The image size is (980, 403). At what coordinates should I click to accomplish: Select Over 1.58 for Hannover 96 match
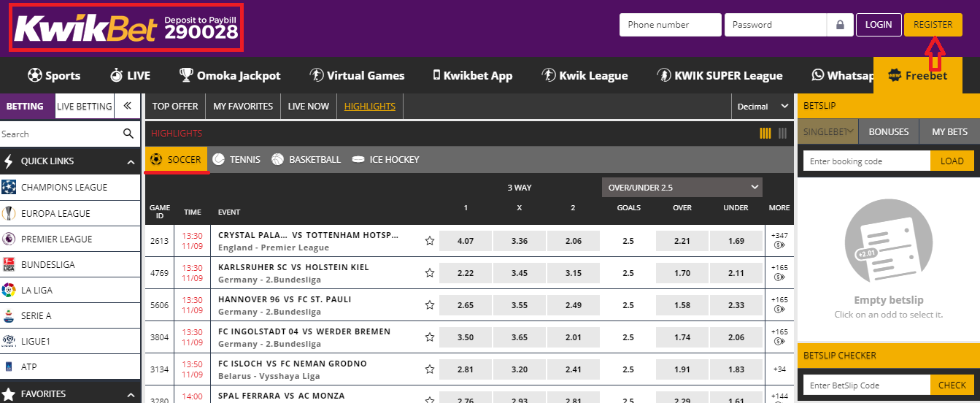[x=682, y=305]
